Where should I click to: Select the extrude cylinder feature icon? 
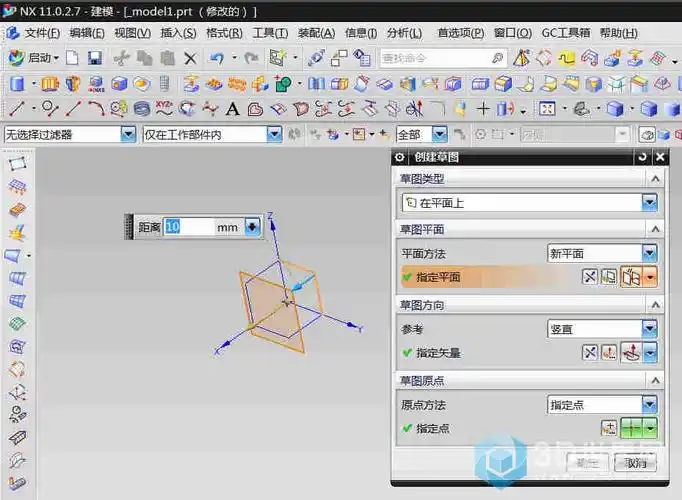17,83
